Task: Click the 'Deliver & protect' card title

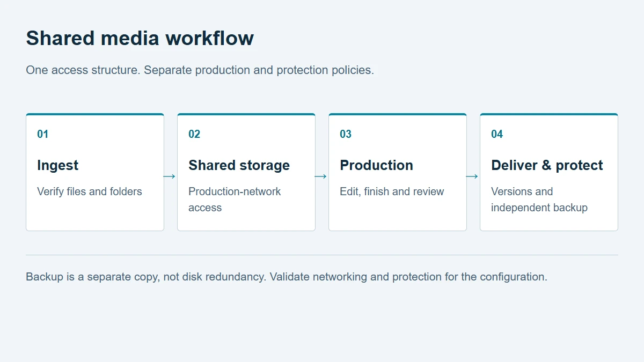Action: tap(547, 165)
